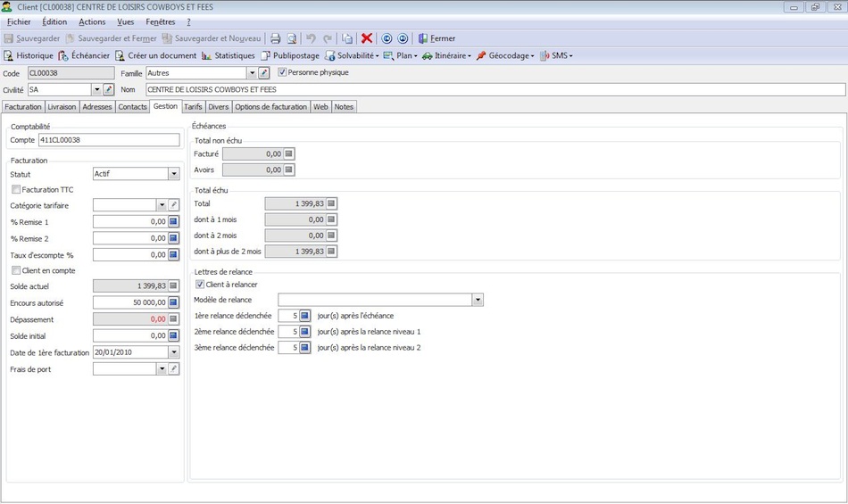Edit Catégorie tarifaire pencil icon
This screenshot has height=504, width=848.
(173, 205)
